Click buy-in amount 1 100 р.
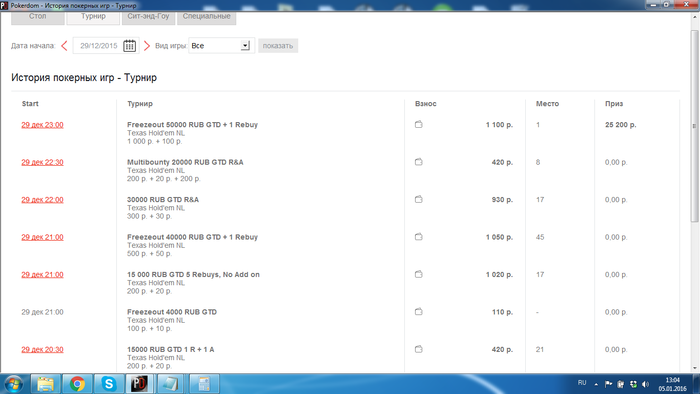This screenshot has height=394, width=700. tap(499, 125)
